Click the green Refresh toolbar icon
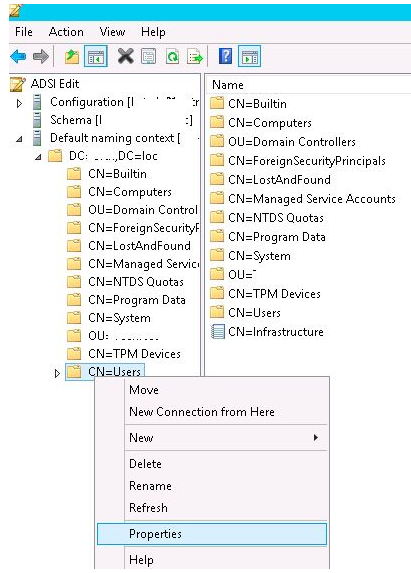 pos(172,57)
